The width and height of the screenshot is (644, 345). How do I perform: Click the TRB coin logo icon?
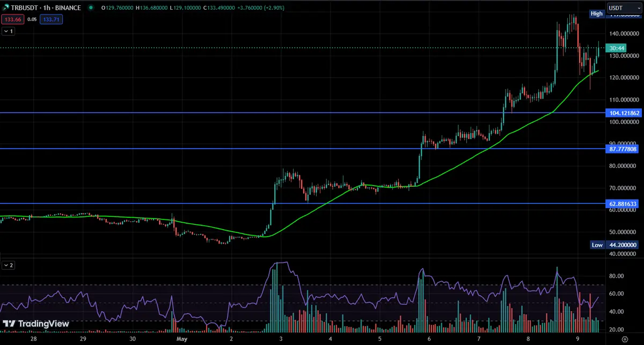(6, 8)
